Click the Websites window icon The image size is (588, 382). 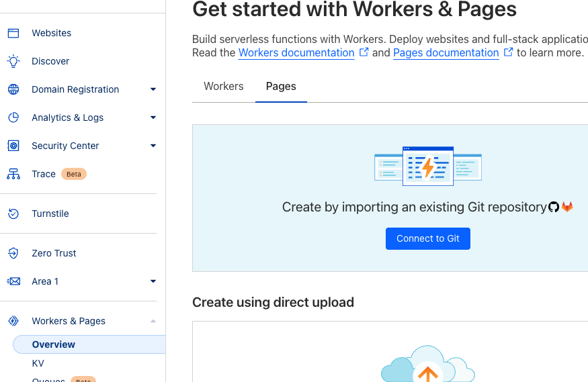(x=13, y=33)
